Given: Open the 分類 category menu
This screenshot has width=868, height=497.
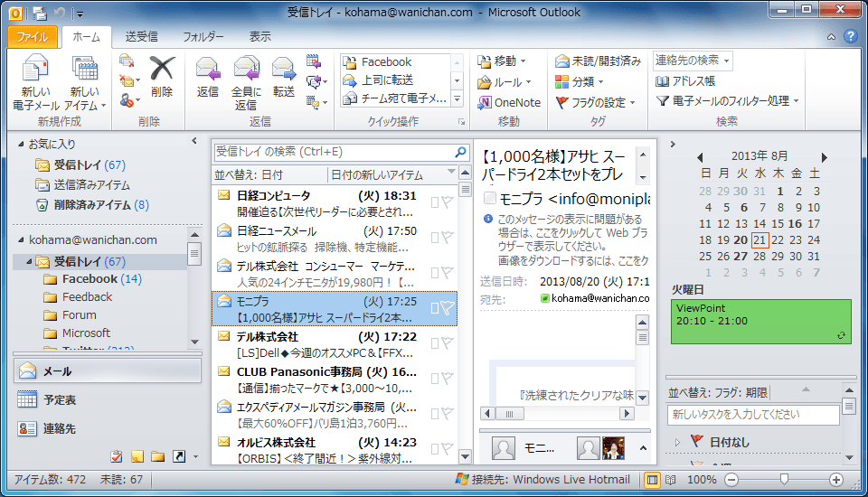Looking at the screenshot, I should [579, 82].
